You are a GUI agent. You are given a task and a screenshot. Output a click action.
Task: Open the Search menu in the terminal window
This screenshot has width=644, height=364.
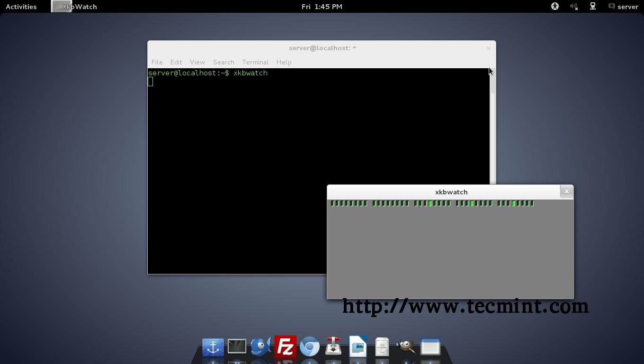click(x=224, y=62)
